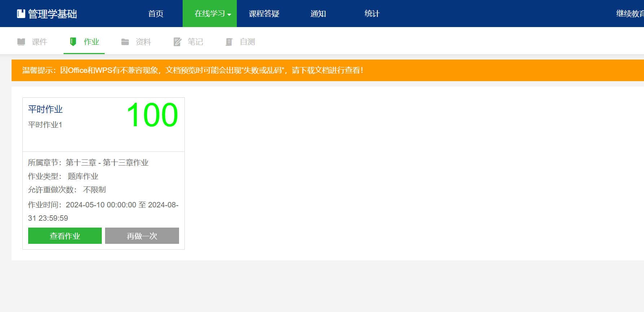This screenshot has width=644, height=312.
Task: Go to the 首页 page
Action: [156, 14]
